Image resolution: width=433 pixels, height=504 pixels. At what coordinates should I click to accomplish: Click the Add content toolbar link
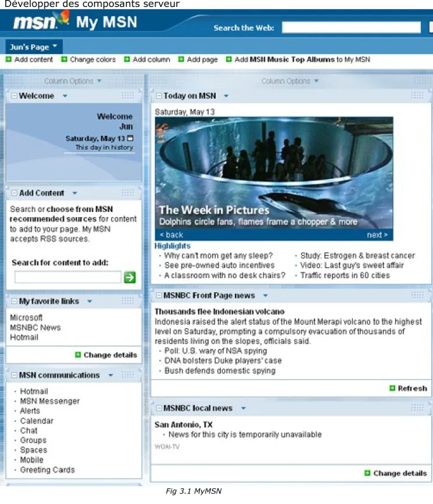coord(34,59)
